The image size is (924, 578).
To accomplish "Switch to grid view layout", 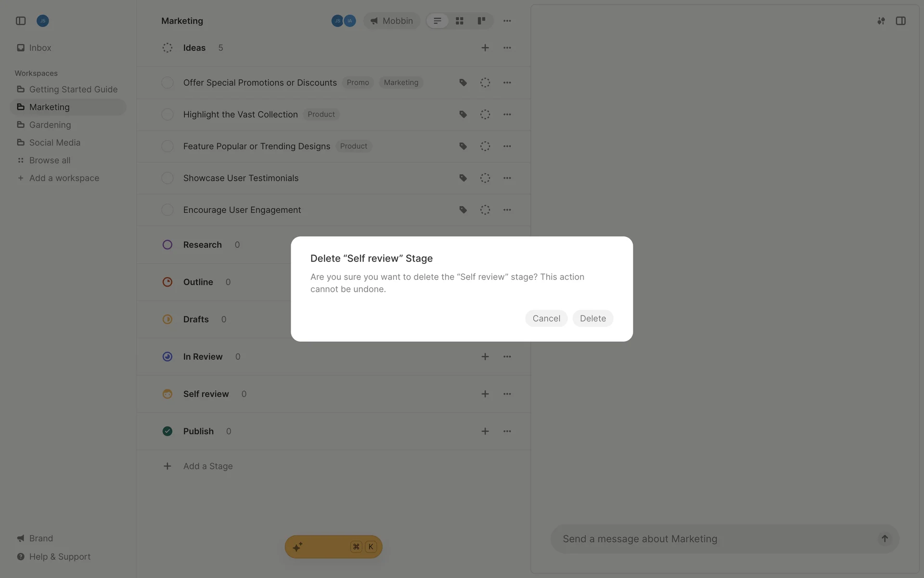I will pyautogui.click(x=460, y=21).
